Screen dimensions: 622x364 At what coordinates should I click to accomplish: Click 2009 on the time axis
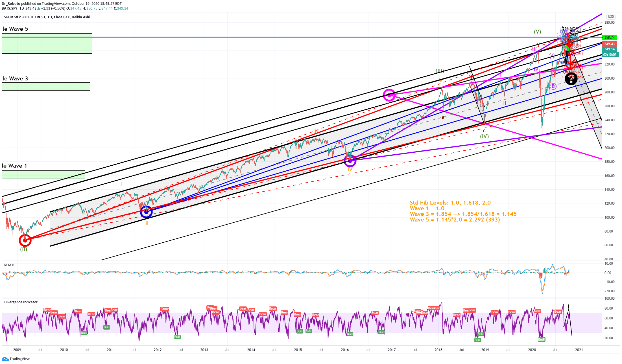17,350
